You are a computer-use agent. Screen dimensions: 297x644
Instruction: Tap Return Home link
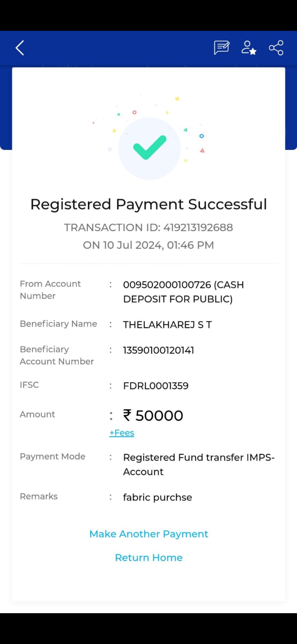pyautogui.click(x=149, y=558)
